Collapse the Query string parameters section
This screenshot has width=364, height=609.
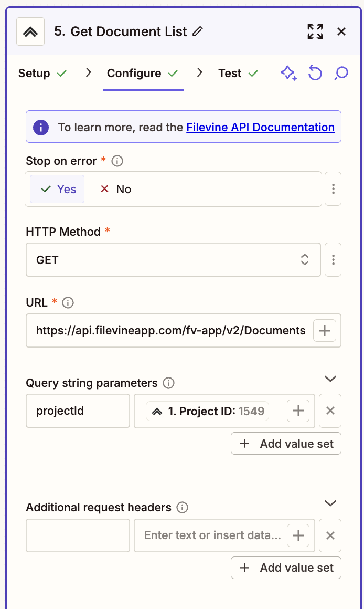coord(330,379)
